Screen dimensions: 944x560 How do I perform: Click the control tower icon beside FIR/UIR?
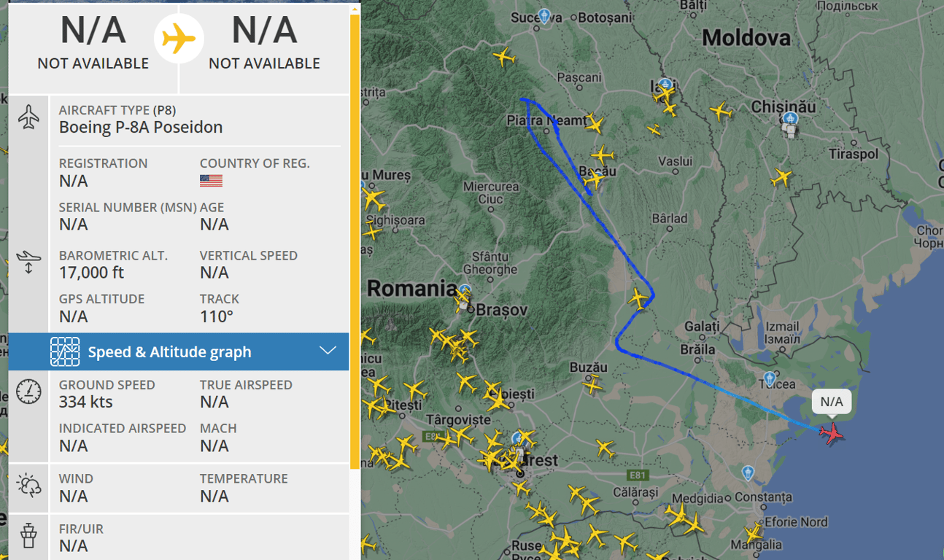[28, 535]
